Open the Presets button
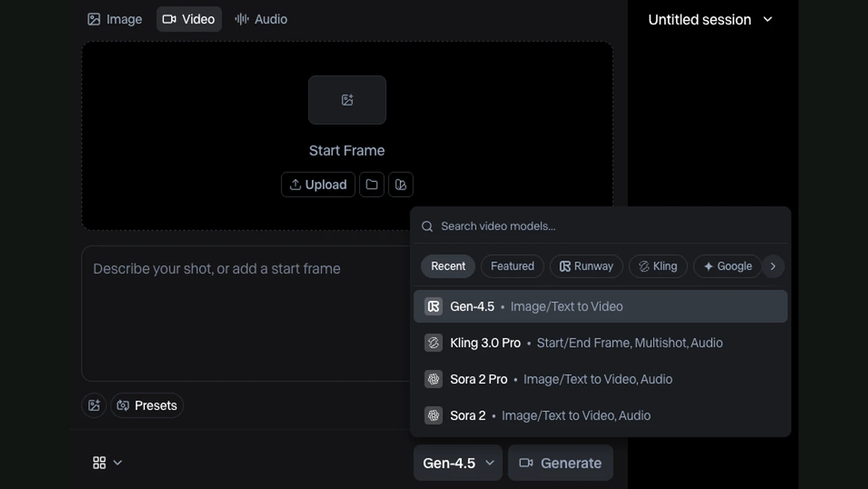The image size is (868, 489). 147,405
